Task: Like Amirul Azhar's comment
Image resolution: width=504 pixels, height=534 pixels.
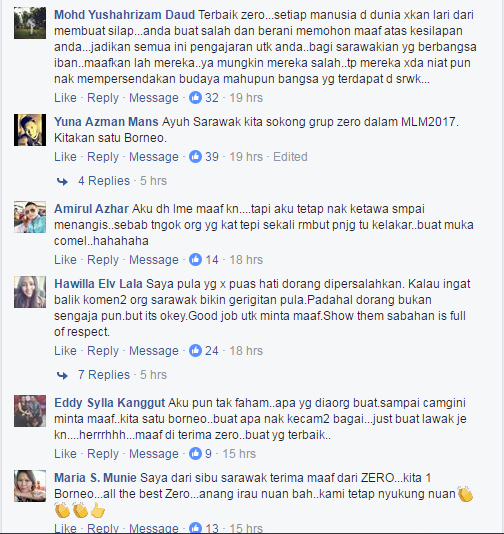Action: click(65, 260)
